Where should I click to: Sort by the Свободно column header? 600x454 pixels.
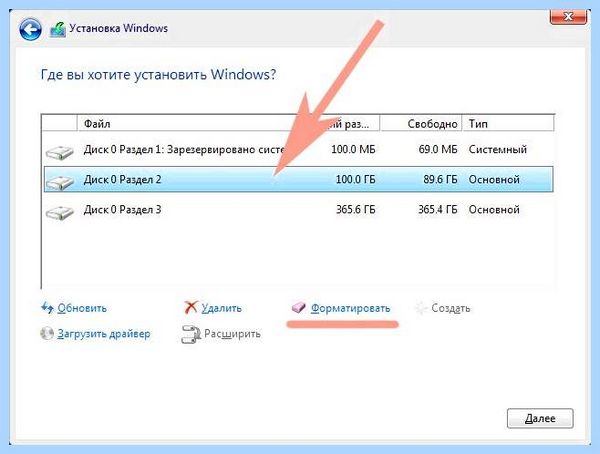pos(421,124)
